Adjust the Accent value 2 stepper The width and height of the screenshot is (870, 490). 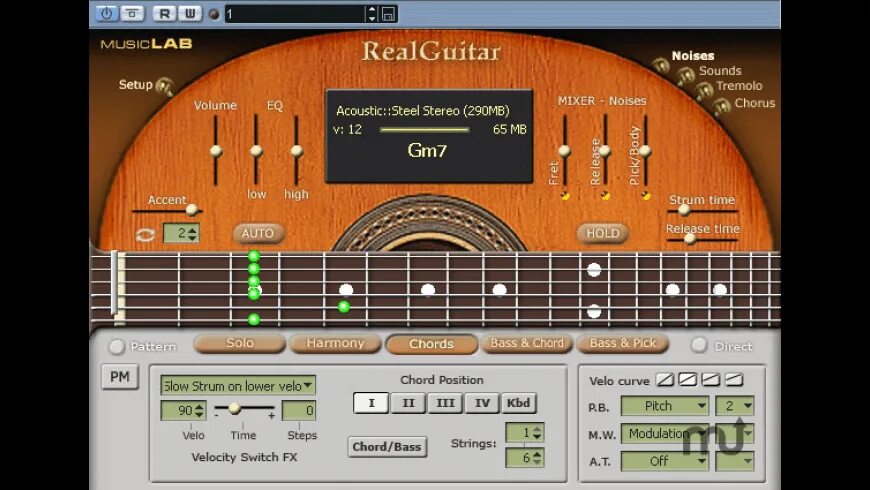[x=192, y=233]
